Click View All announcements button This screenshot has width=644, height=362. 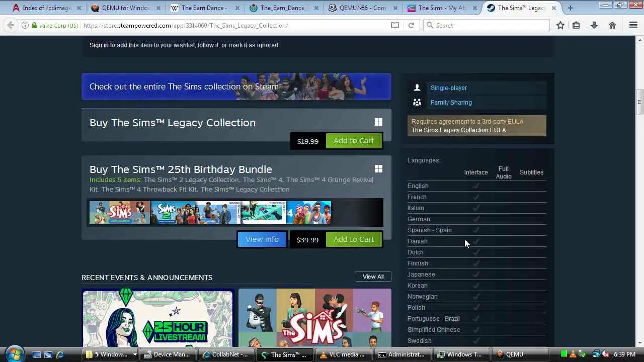[373, 277]
